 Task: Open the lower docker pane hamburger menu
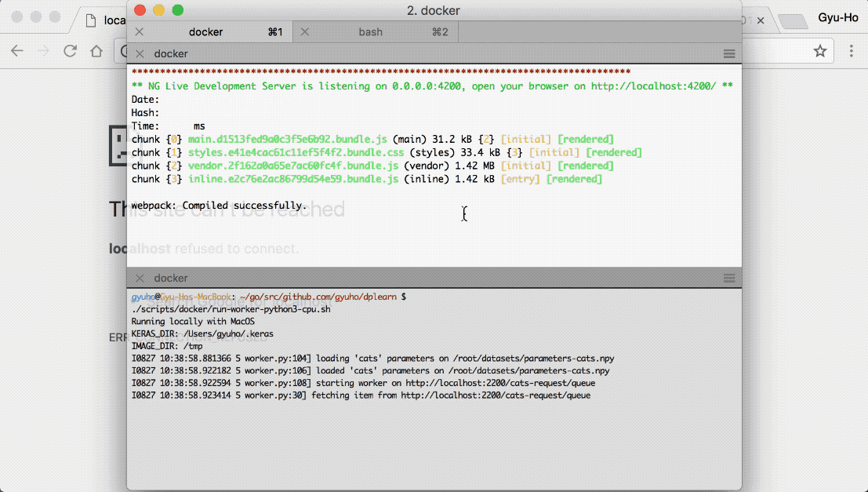point(729,278)
